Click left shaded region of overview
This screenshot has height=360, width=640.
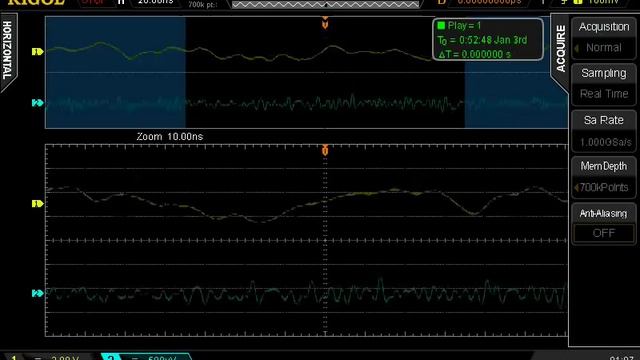pyautogui.click(x=115, y=72)
